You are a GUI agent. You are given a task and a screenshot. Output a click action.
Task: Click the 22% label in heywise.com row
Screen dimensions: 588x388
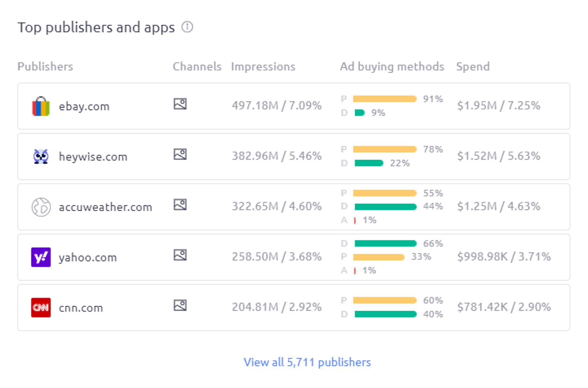pyautogui.click(x=400, y=163)
